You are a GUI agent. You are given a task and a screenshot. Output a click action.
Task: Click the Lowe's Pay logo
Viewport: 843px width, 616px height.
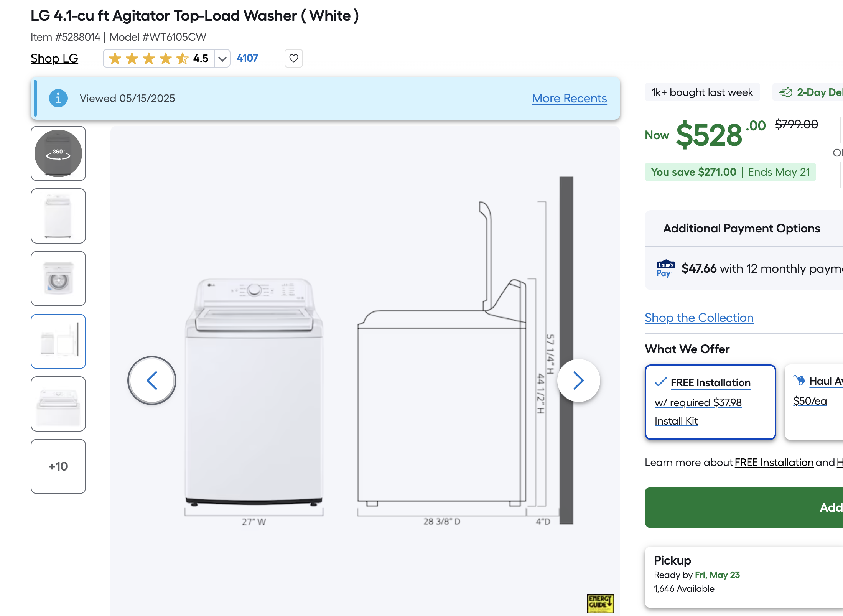[x=666, y=268]
